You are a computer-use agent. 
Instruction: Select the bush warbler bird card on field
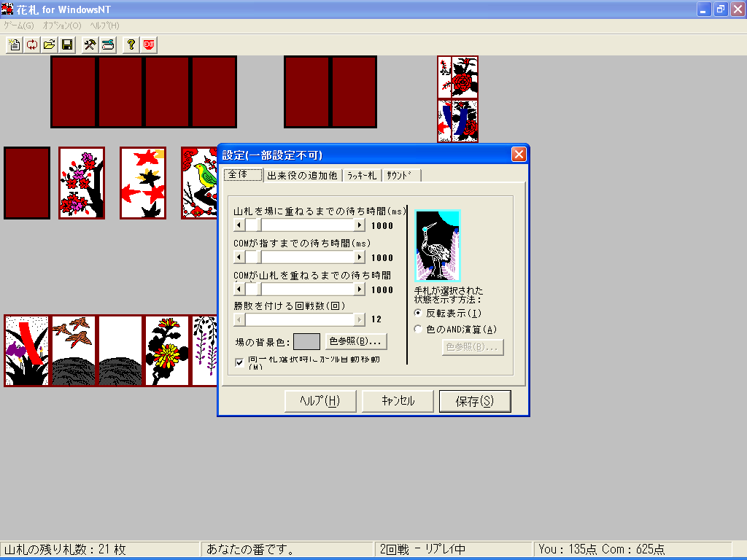[x=199, y=183]
